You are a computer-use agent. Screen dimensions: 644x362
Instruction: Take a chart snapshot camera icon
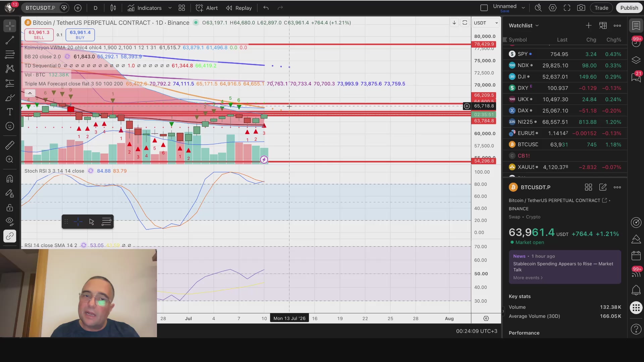click(x=581, y=8)
